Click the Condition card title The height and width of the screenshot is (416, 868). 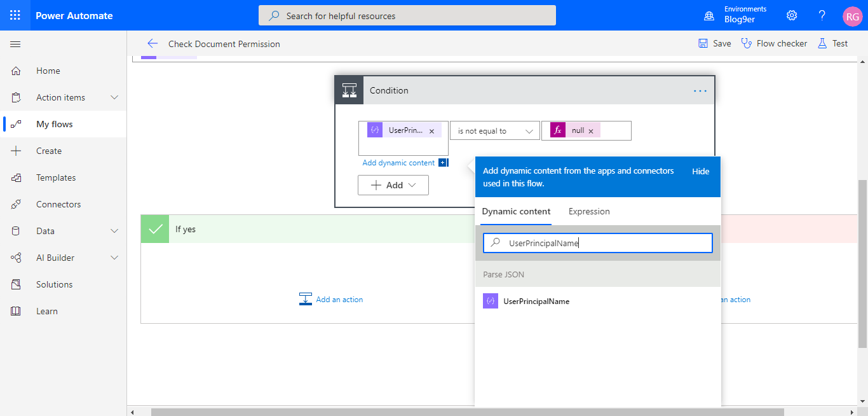[389, 90]
